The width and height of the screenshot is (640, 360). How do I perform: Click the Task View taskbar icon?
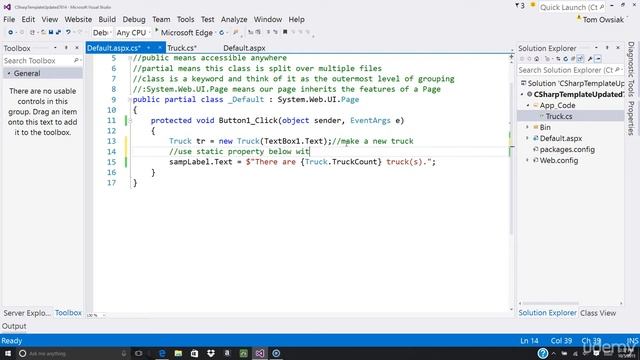139,353
